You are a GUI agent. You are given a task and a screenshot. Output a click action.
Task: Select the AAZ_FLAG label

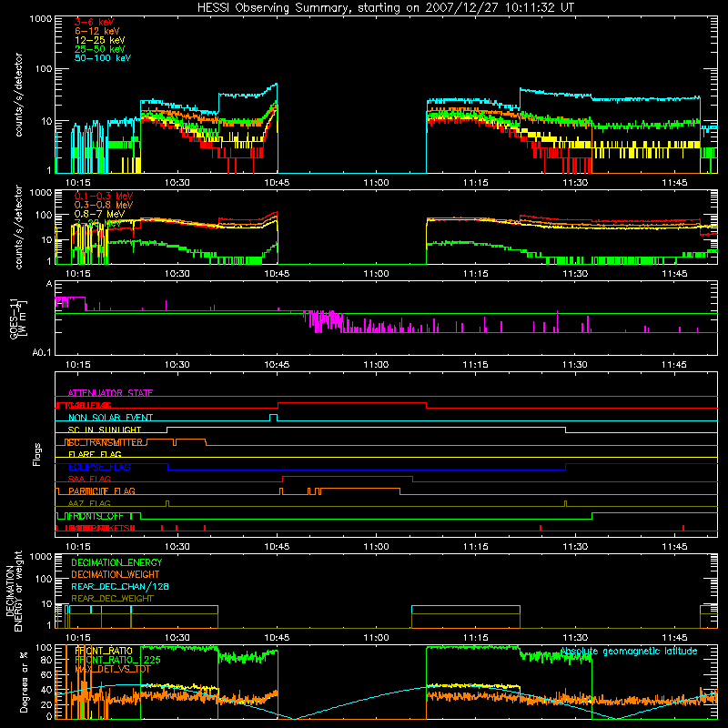(x=89, y=503)
